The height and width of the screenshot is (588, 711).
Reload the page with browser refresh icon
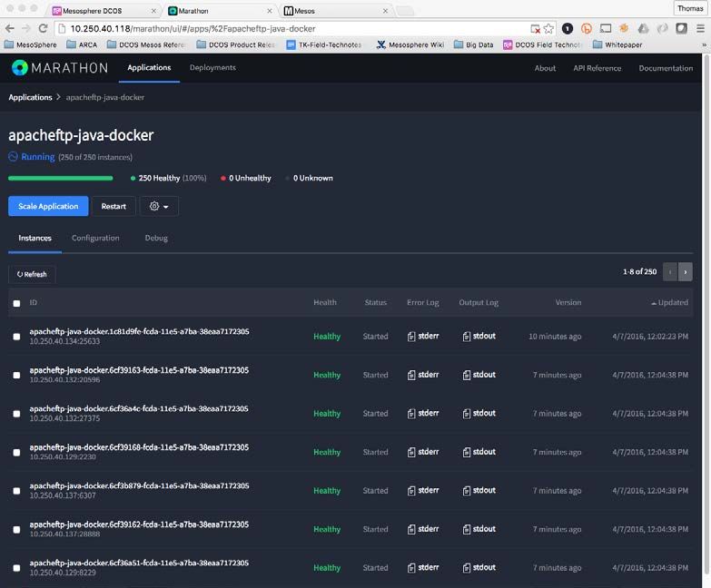(x=43, y=28)
